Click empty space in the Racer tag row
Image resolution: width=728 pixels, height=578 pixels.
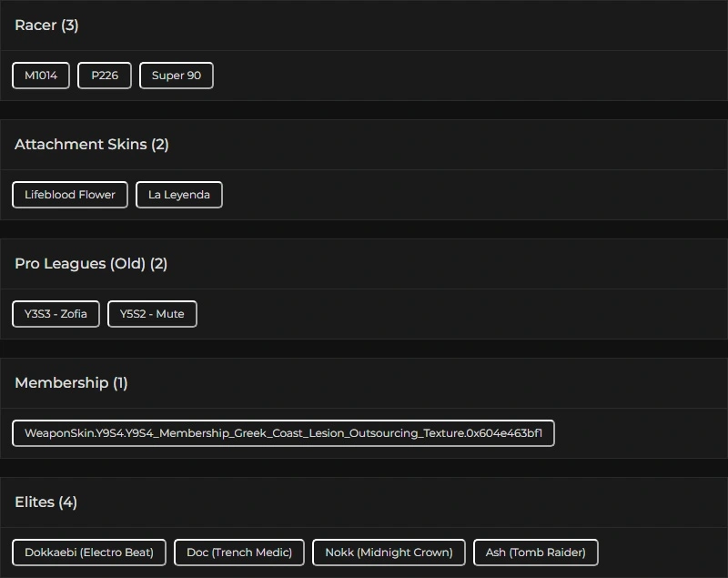point(455,76)
